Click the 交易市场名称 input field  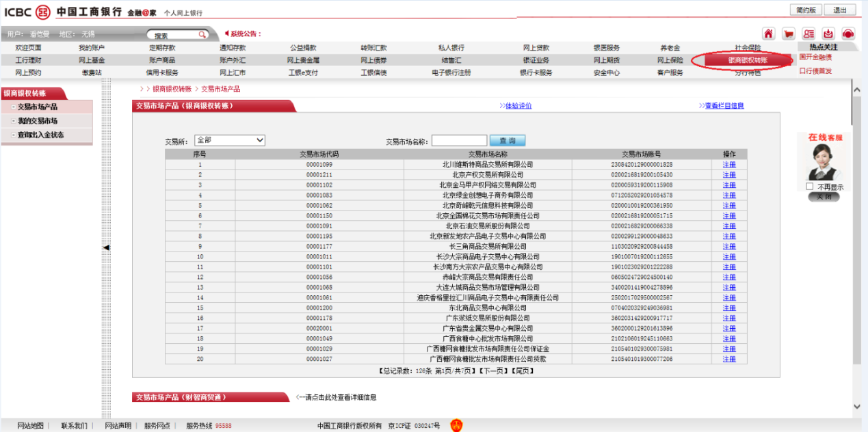[459, 141]
